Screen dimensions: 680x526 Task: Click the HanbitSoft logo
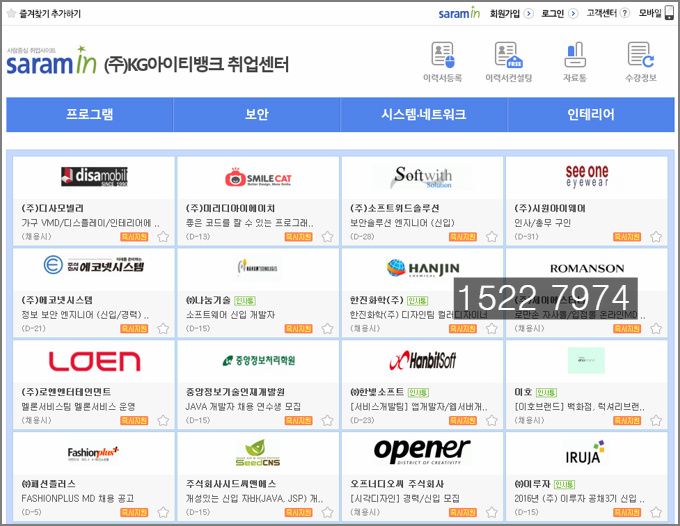(x=423, y=360)
